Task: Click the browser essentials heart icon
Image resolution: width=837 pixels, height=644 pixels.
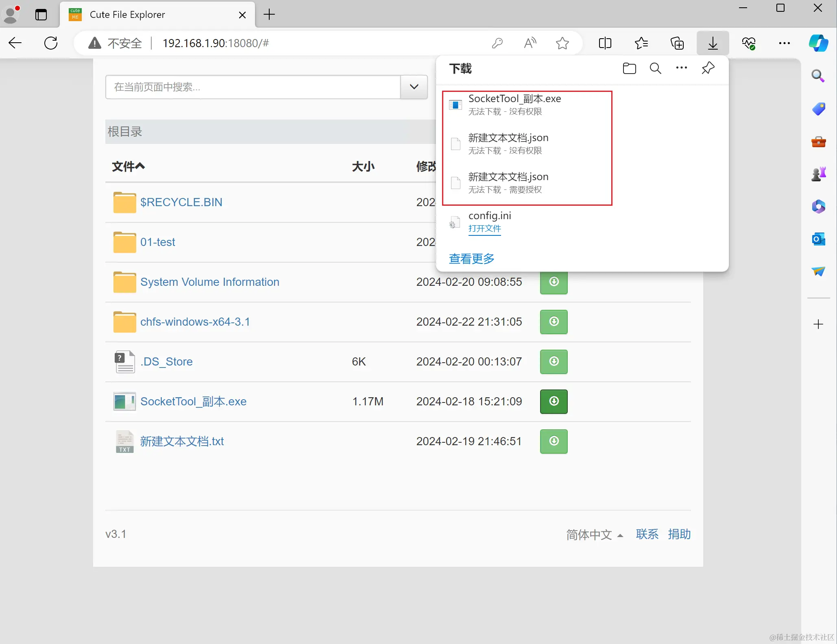Action: (x=748, y=43)
